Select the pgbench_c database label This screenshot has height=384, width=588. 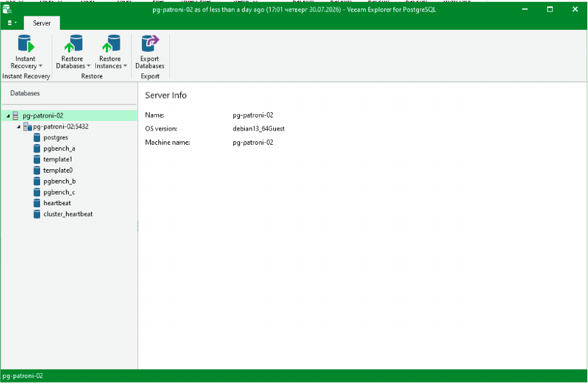click(x=59, y=192)
